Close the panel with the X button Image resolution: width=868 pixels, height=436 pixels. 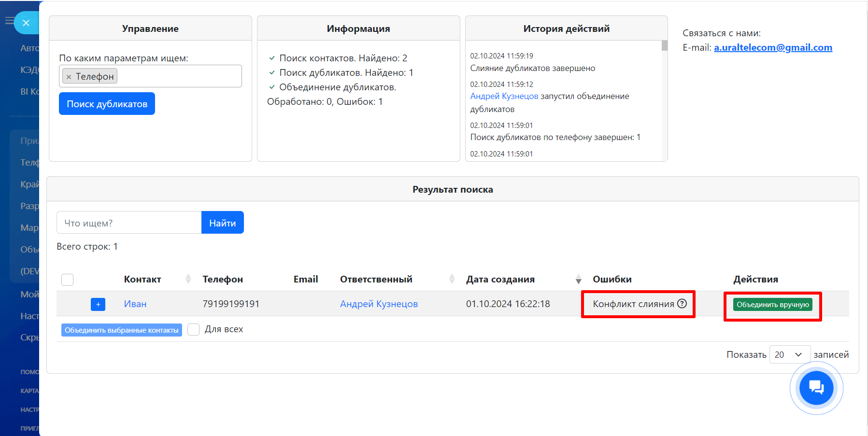click(26, 23)
